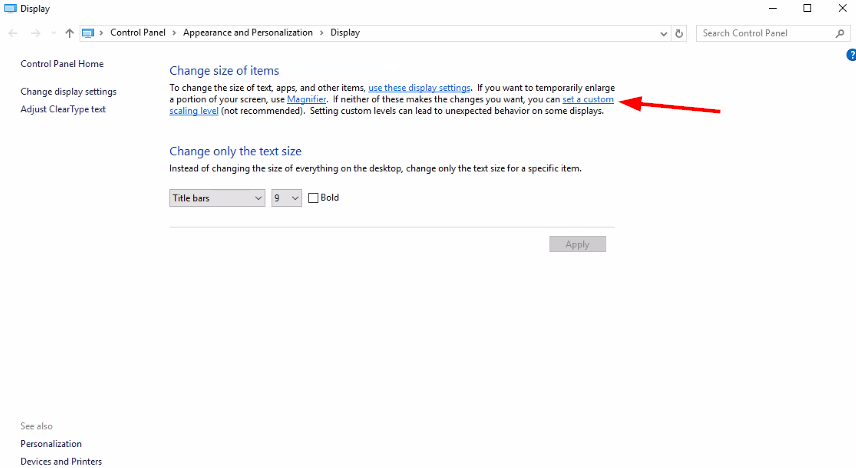Click the Display icon in the title bar

click(10, 8)
